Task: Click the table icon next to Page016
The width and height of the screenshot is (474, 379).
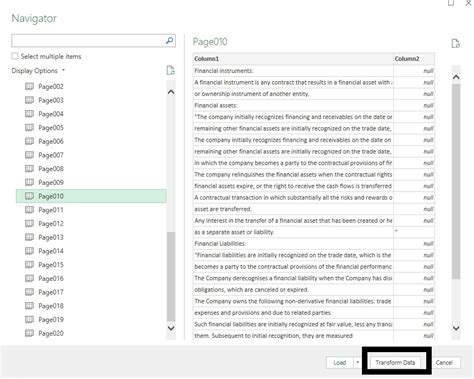Action: (29, 278)
